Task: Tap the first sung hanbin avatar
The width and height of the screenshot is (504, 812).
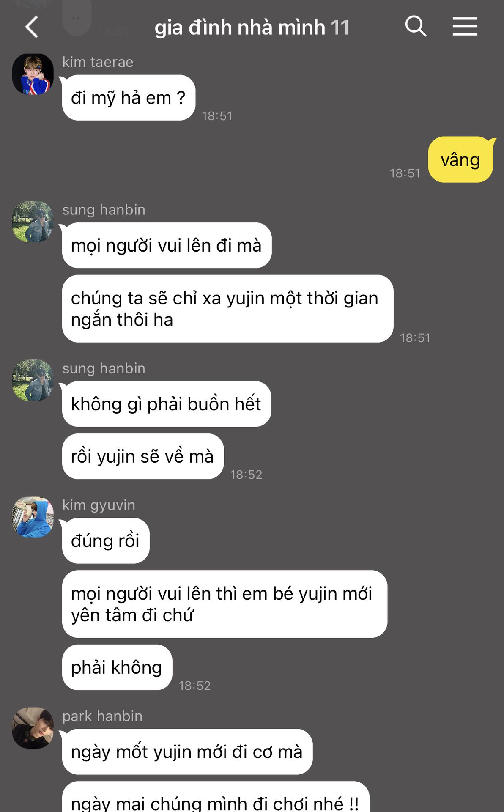Action: (x=33, y=222)
